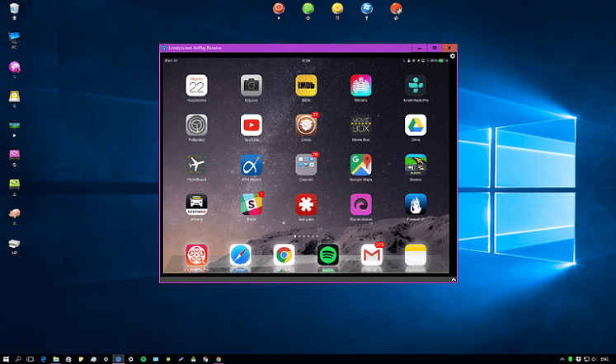616x364 pixels.
Task: Click the blue Windows orb desktop icon
Action: coord(366,10)
